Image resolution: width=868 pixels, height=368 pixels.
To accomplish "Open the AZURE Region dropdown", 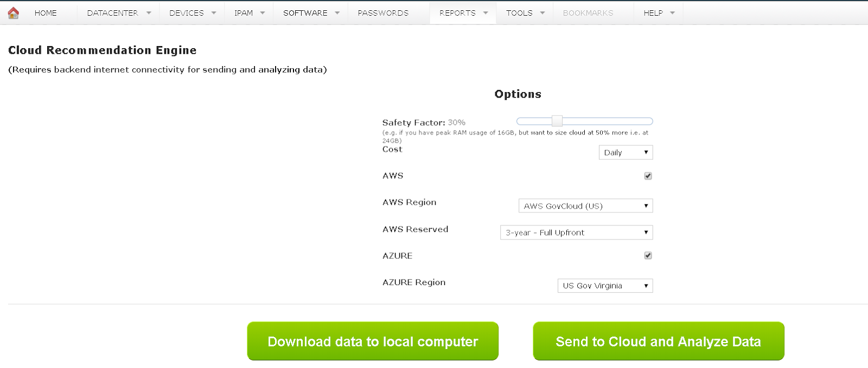I will (x=605, y=286).
